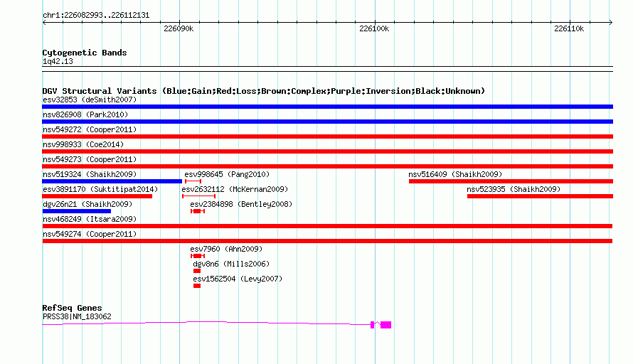Select the red nsv516409 loss bar
The image size is (633, 364).
511,181
